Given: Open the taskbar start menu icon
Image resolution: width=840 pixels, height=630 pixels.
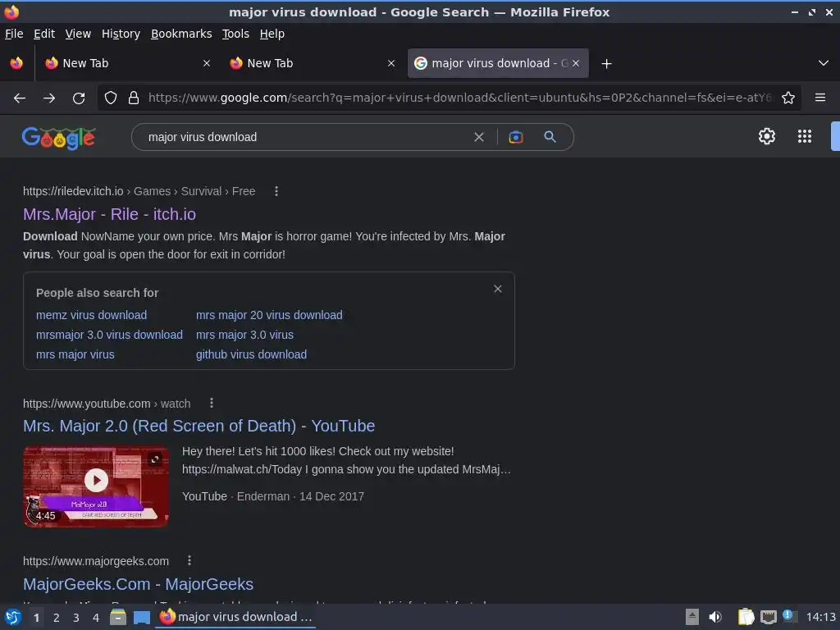Looking at the screenshot, I should pyautogui.click(x=13, y=617).
